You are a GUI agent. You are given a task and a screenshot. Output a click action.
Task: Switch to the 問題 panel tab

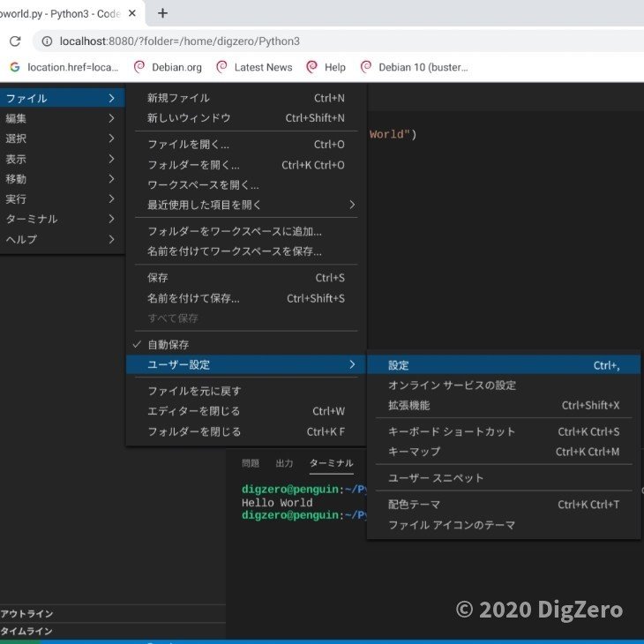click(251, 463)
